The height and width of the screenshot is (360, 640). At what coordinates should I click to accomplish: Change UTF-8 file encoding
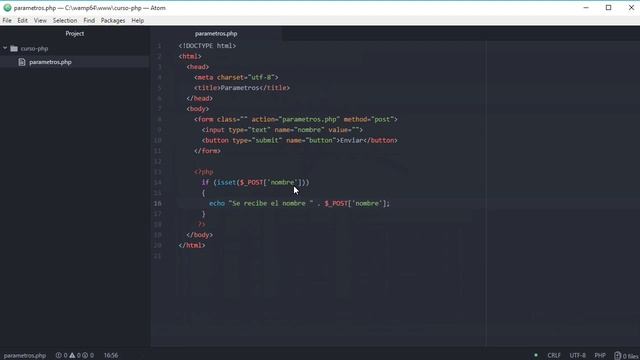[x=577, y=356]
